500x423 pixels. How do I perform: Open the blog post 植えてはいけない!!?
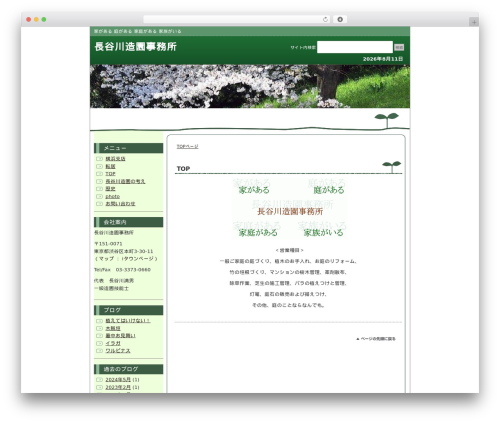pos(128,321)
